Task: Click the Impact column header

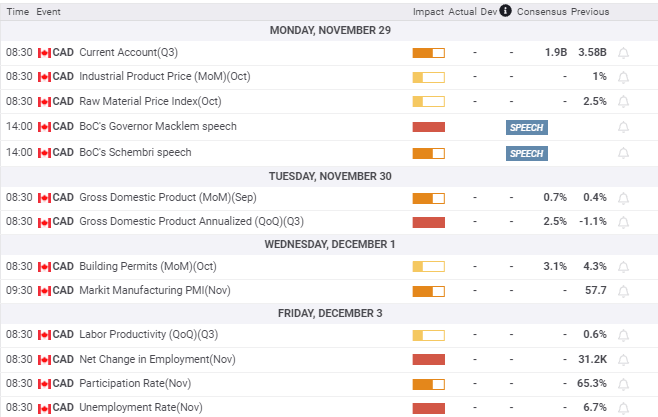Action: [428, 12]
